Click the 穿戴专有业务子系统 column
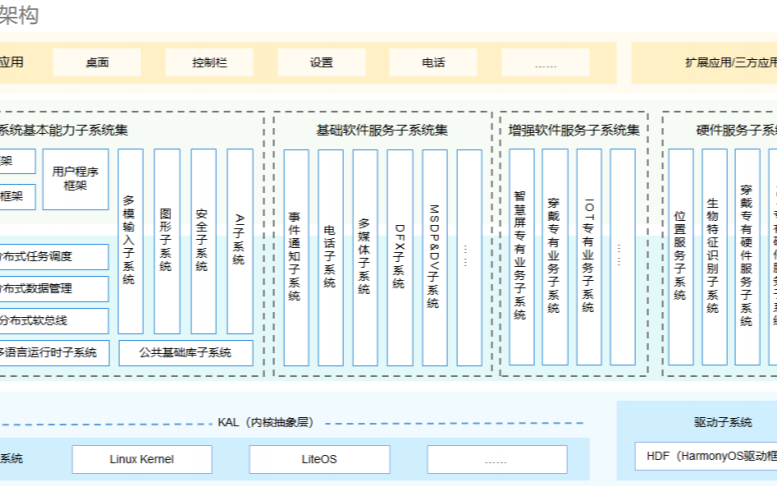The width and height of the screenshot is (777, 486). click(x=555, y=257)
